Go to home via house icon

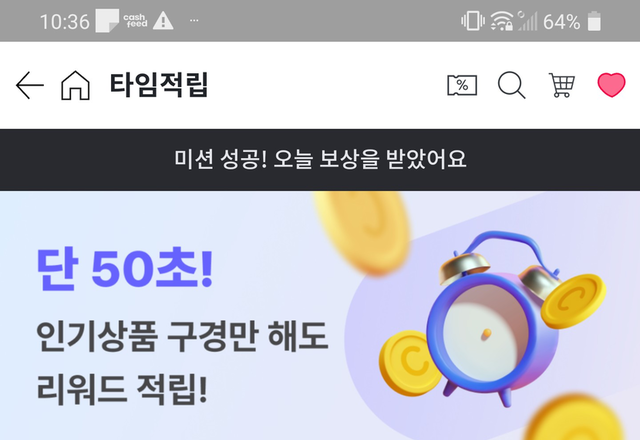pyautogui.click(x=75, y=85)
